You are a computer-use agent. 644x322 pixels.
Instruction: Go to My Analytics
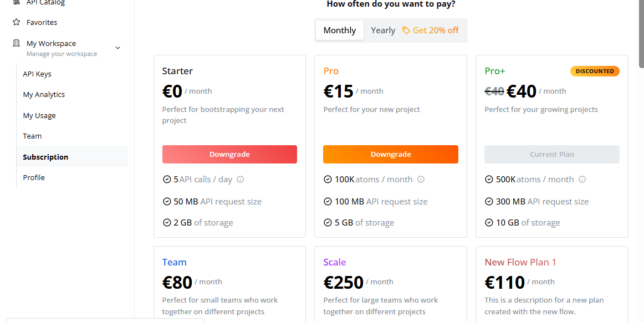click(44, 95)
